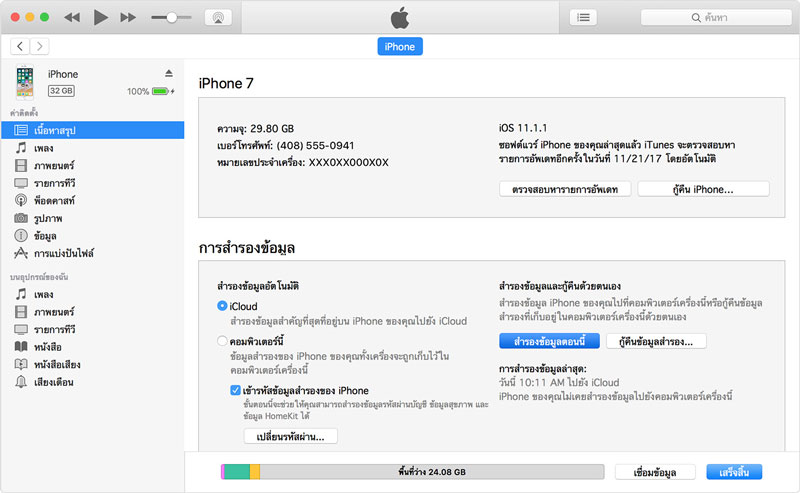Screen dimensions: 800x493
Task: Click the green segment of storage bar
Action: tap(237, 472)
